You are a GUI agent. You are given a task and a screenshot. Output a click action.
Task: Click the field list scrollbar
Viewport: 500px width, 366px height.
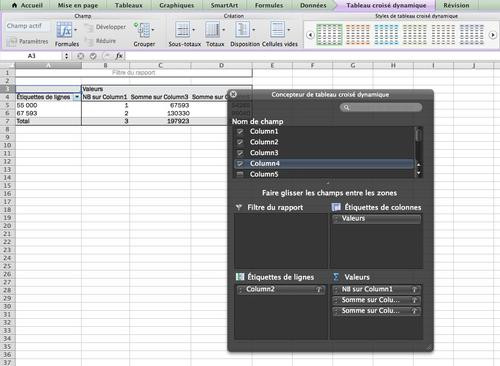(x=419, y=152)
